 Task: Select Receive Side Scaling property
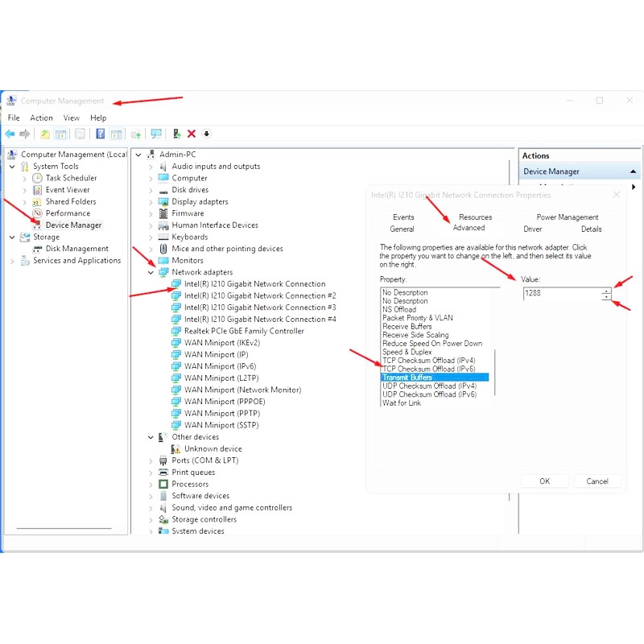415,335
